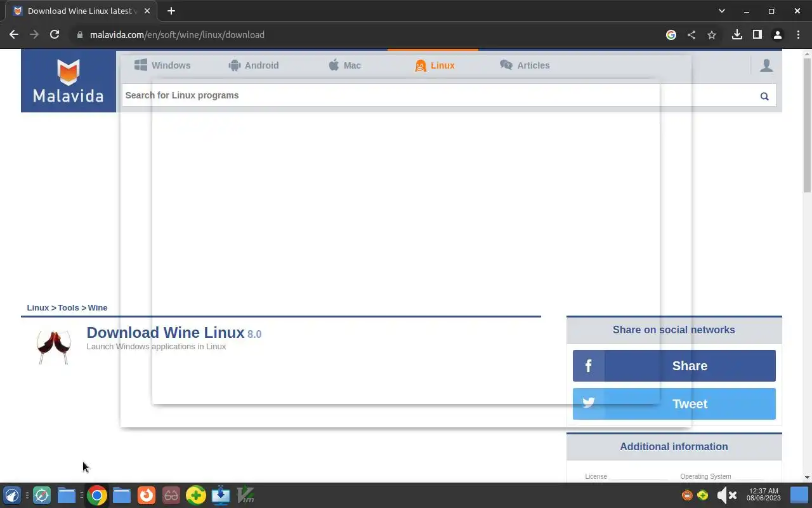Open the Wine breadcrumb link
The width and height of the screenshot is (812, 508).
98,308
